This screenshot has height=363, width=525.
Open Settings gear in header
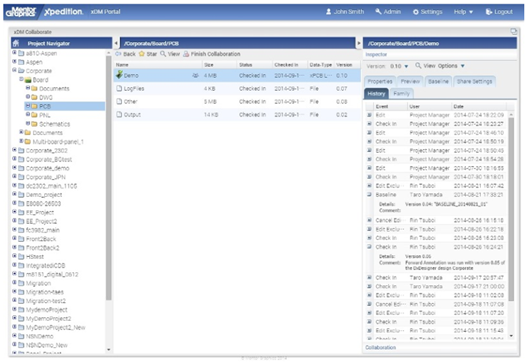(x=416, y=12)
